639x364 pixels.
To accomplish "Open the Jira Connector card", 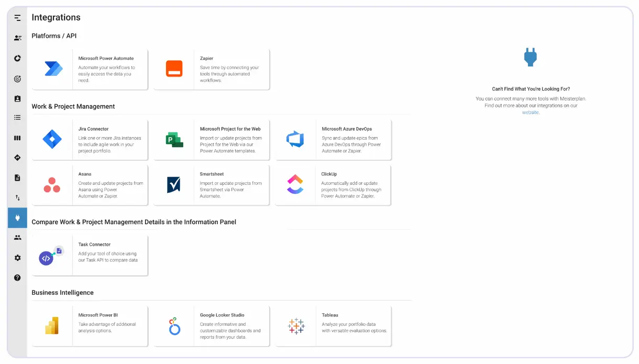I will pyautogui.click(x=90, y=140).
